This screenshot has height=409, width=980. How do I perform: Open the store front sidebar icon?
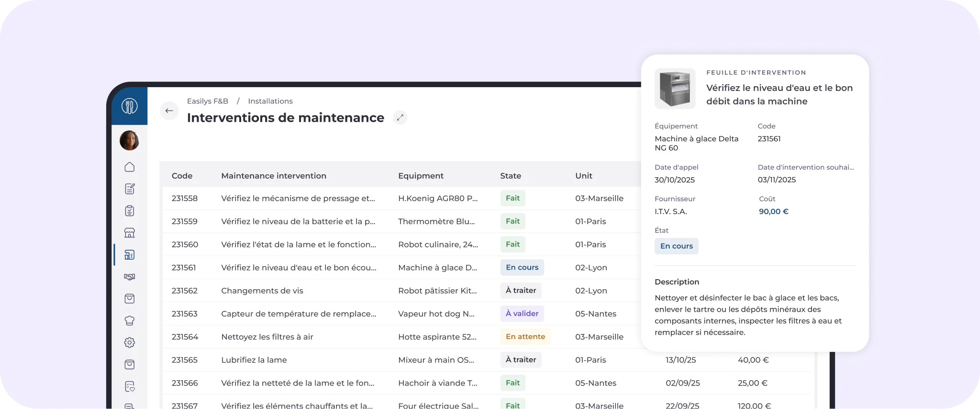(129, 233)
